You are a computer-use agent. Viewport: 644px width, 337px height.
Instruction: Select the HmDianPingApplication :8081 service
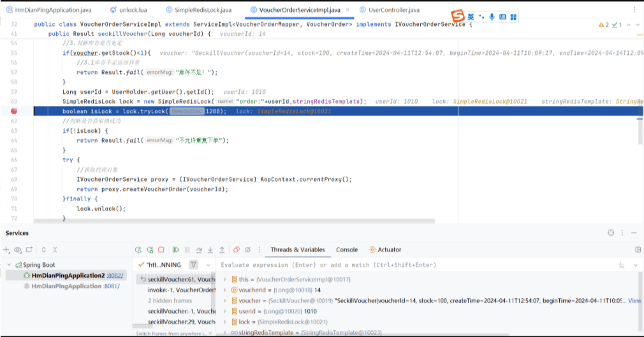point(66,287)
